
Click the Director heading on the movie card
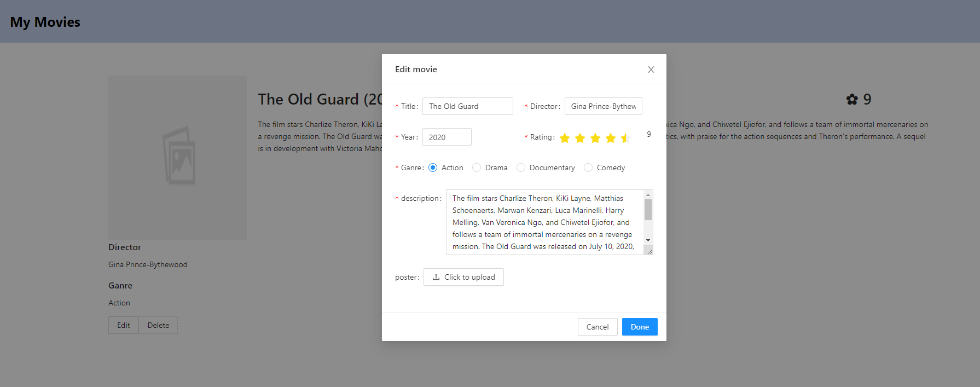(125, 247)
